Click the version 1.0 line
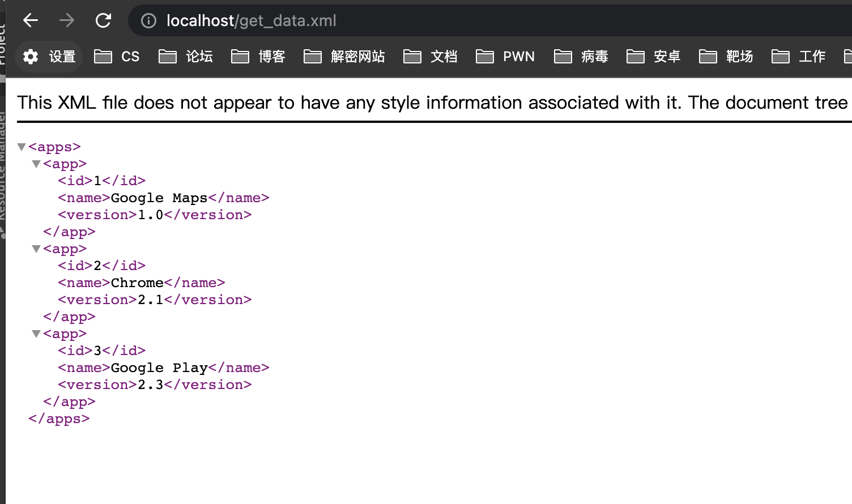This screenshot has height=504, width=852. click(155, 215)
